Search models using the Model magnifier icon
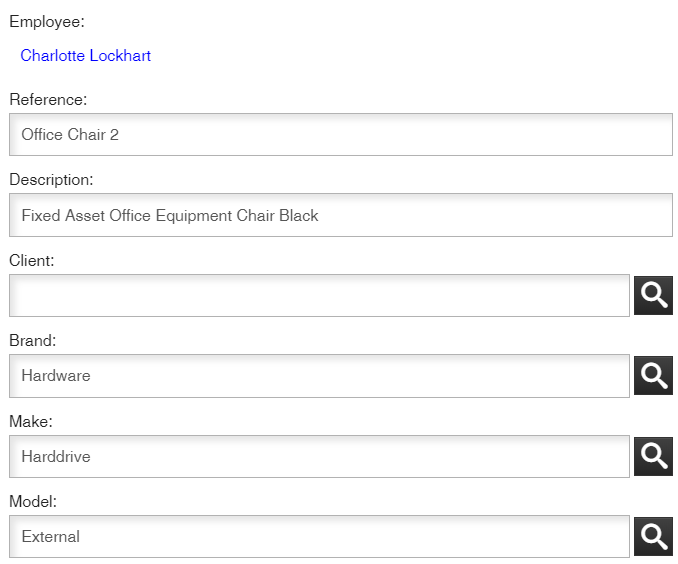The width and height of the screenshot is (678, 564). point(653,536)
